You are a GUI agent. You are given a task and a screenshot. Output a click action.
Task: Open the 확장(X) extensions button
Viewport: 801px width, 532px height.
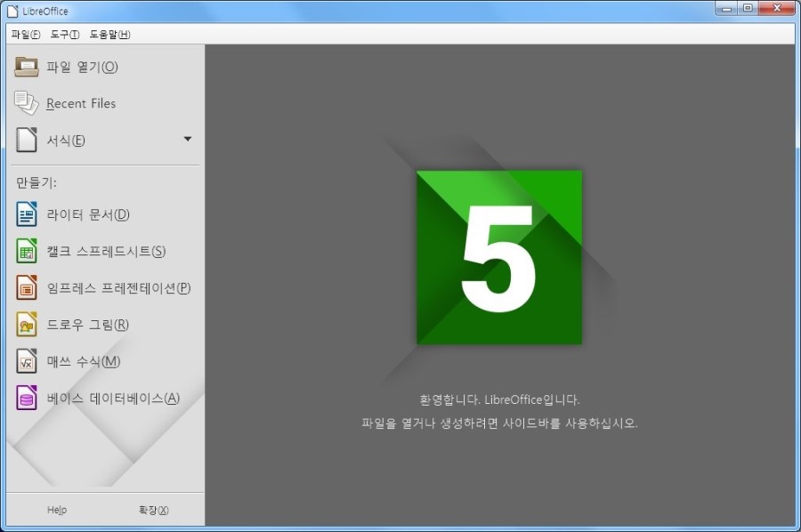tap(153, 510)
